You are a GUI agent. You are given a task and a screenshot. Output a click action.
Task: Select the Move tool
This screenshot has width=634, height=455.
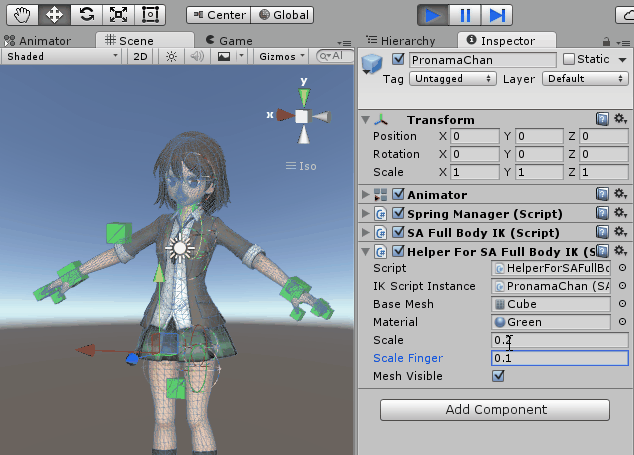tap(54, 15)
